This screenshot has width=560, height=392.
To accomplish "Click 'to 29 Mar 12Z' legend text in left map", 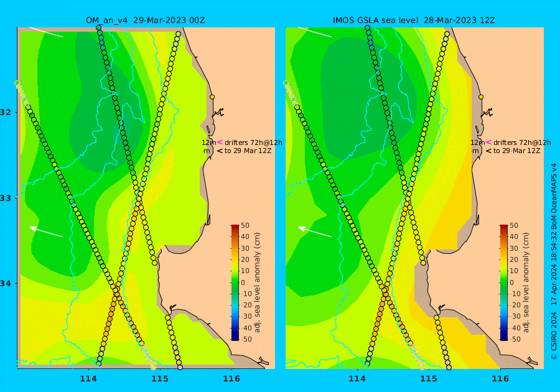I will click(x=248, y=151).
